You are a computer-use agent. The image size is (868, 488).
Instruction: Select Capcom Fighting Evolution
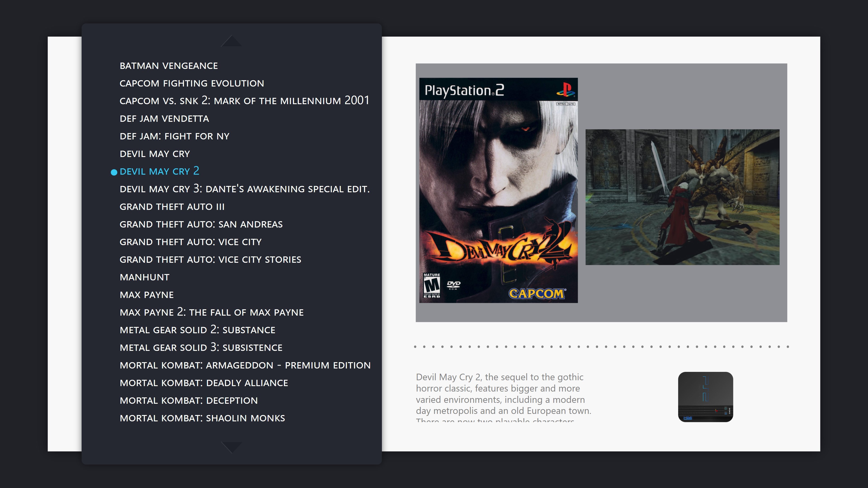192,83
